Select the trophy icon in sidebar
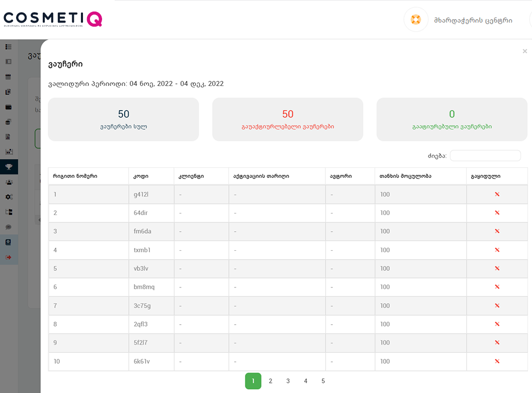 (8, 166)
